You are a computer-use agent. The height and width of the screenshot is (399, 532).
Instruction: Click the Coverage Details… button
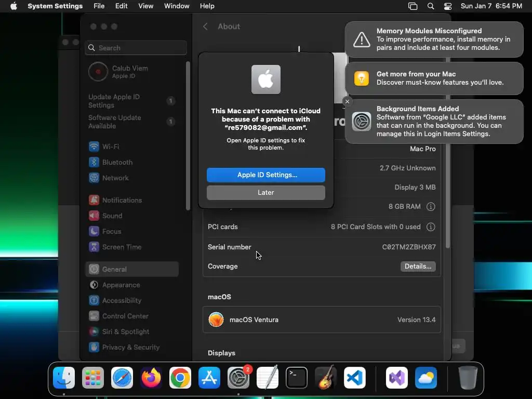418,267
